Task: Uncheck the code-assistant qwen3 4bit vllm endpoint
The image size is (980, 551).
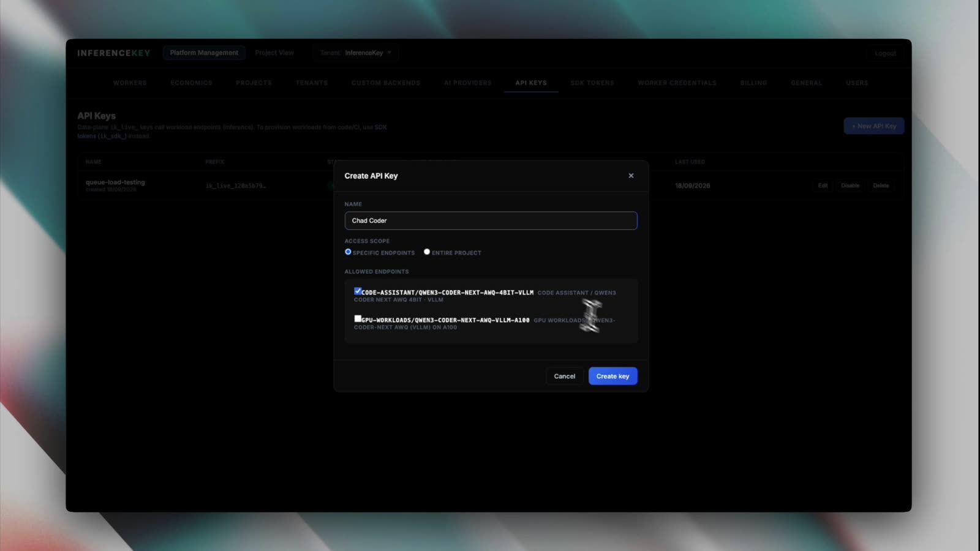Action: [x=358, y=291]
